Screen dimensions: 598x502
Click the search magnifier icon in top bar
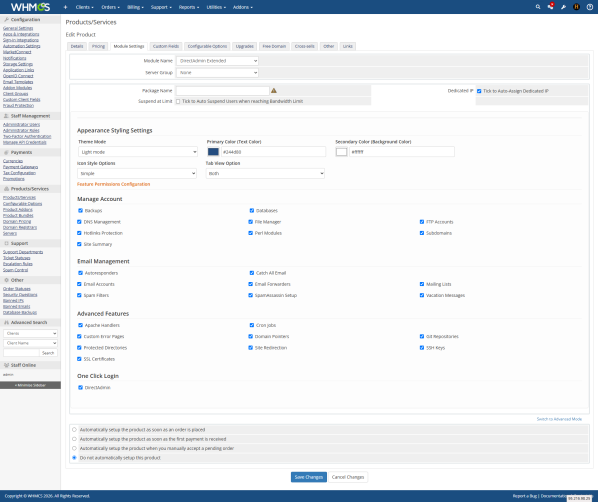tap(538, 7)
